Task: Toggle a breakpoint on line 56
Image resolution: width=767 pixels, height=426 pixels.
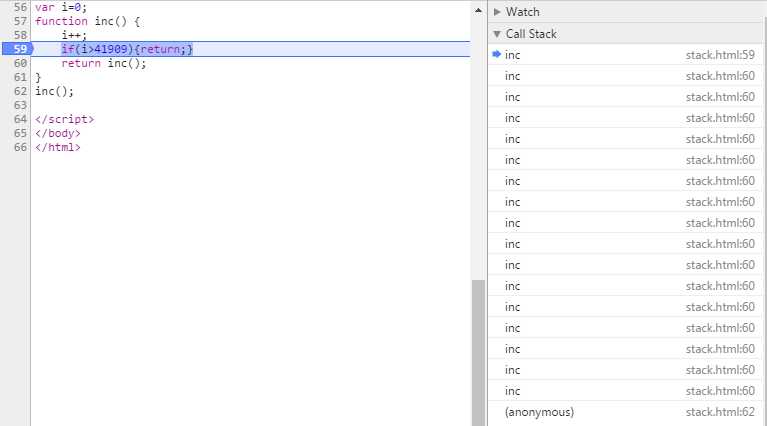Action: pyautogui.click(x=20, y=7)
